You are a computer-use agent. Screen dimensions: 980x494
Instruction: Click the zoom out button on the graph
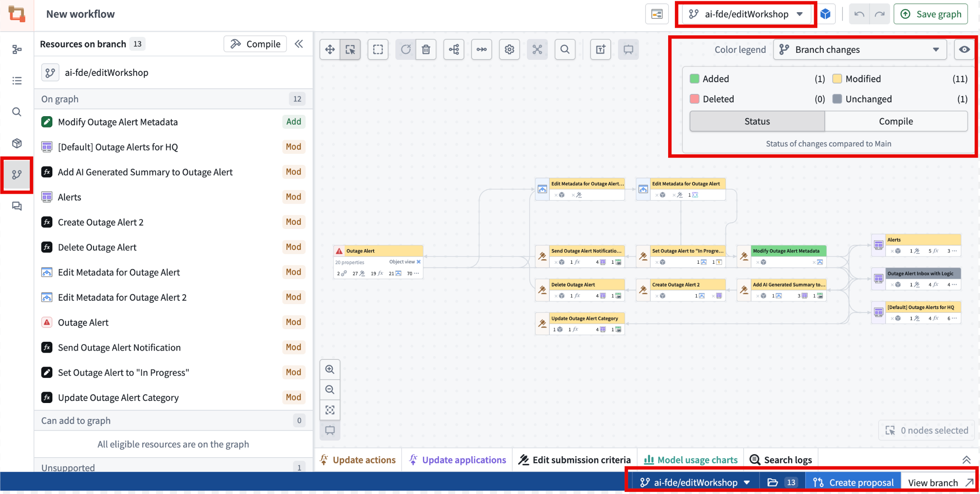pyautogui.click(x=330, y=390)
